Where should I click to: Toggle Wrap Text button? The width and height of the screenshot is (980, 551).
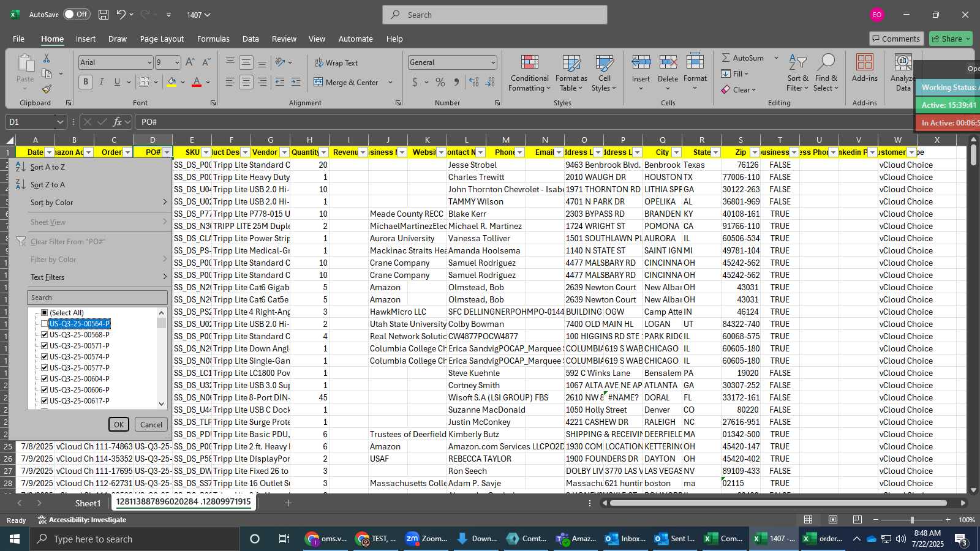[336, 62]
